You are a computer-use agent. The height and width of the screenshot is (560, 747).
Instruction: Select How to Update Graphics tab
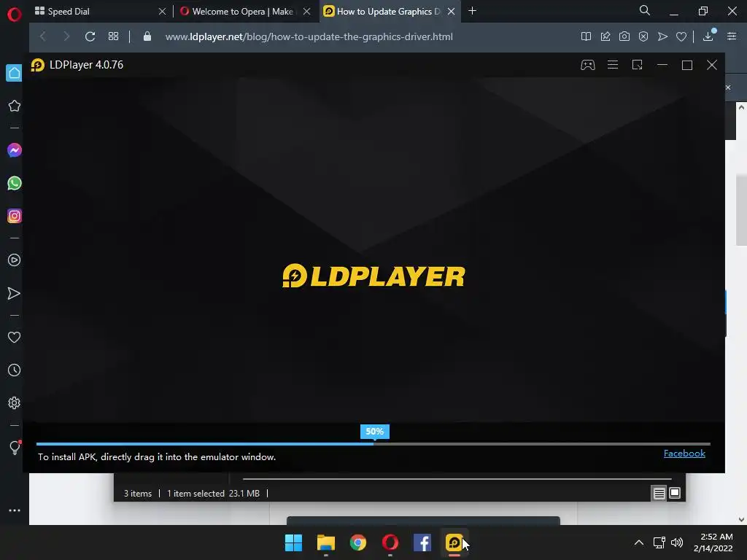[x=390, y=12]
